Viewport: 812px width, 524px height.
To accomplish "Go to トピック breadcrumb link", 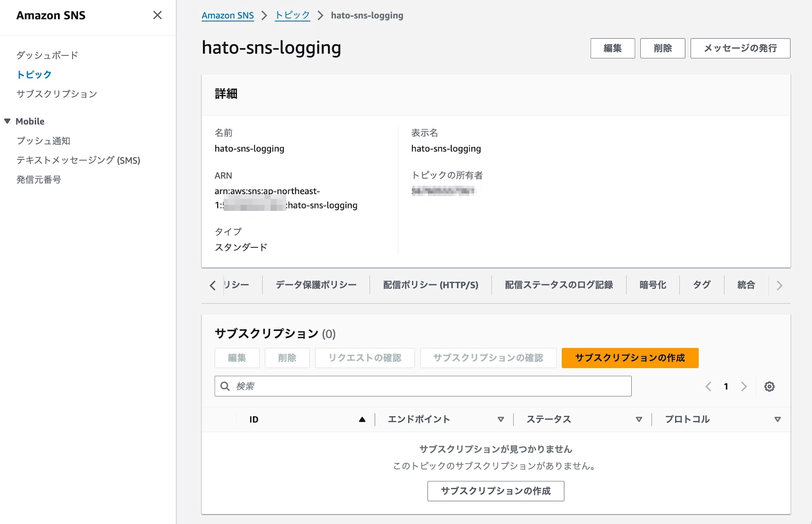I will pos(292,15).
